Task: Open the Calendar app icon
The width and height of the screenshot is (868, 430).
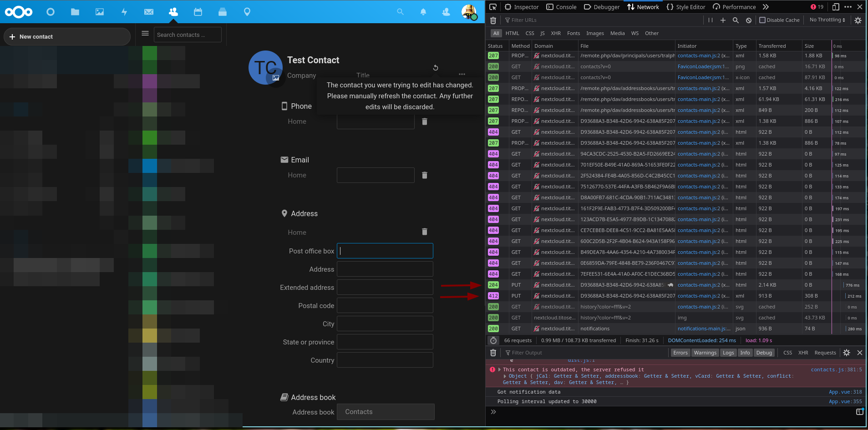Action: click(x=198, y=12)
